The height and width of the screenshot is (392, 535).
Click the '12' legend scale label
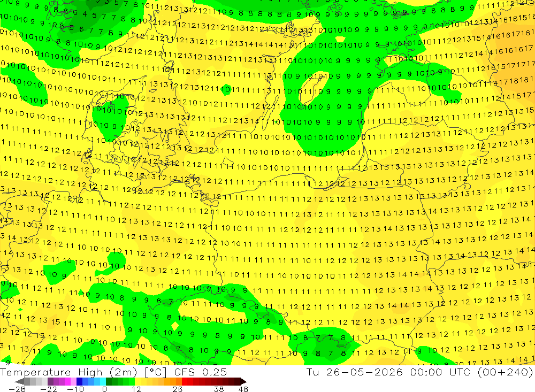point(136,389)
